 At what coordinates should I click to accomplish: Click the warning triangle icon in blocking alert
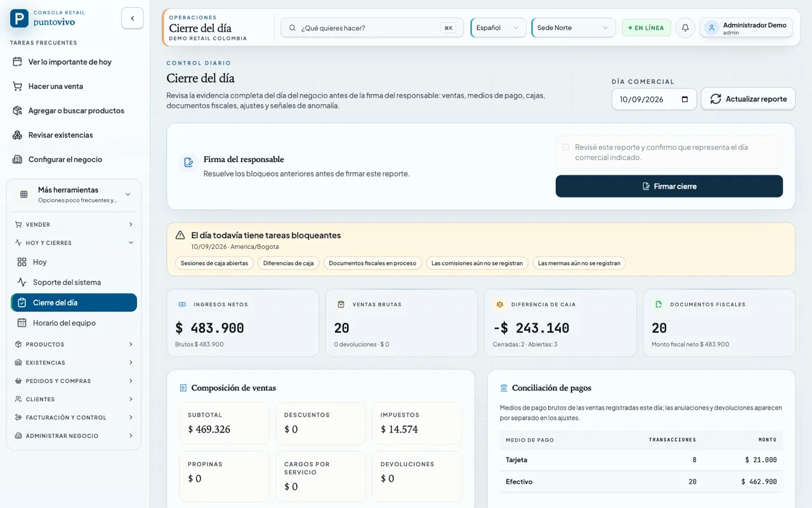click(180, 235)
